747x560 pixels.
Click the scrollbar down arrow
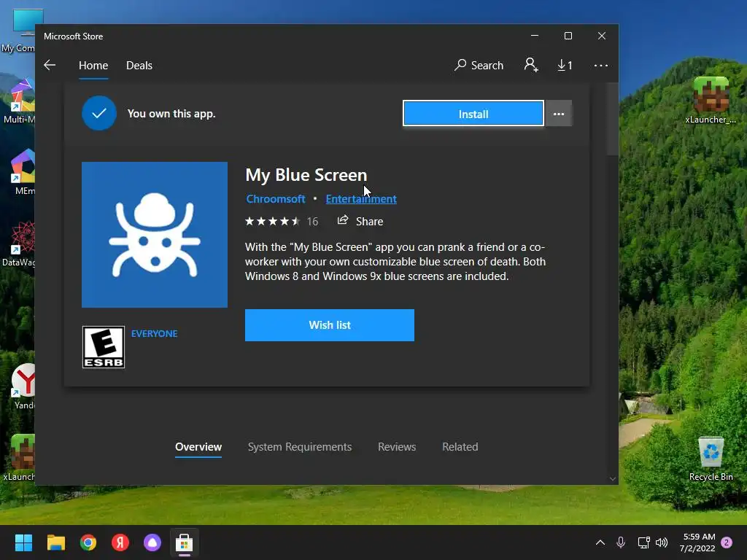[x=613, y=479]
